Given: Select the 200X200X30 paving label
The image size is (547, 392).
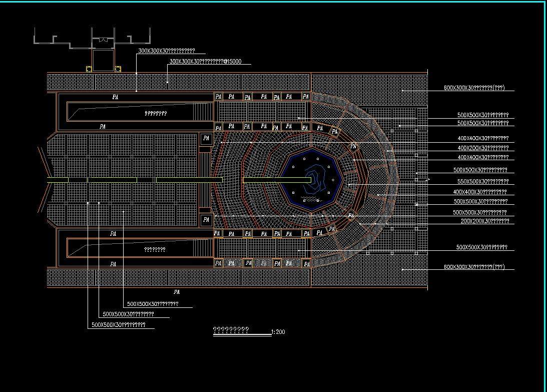Looking at the screenshot, I should click(x=484, y=221).
